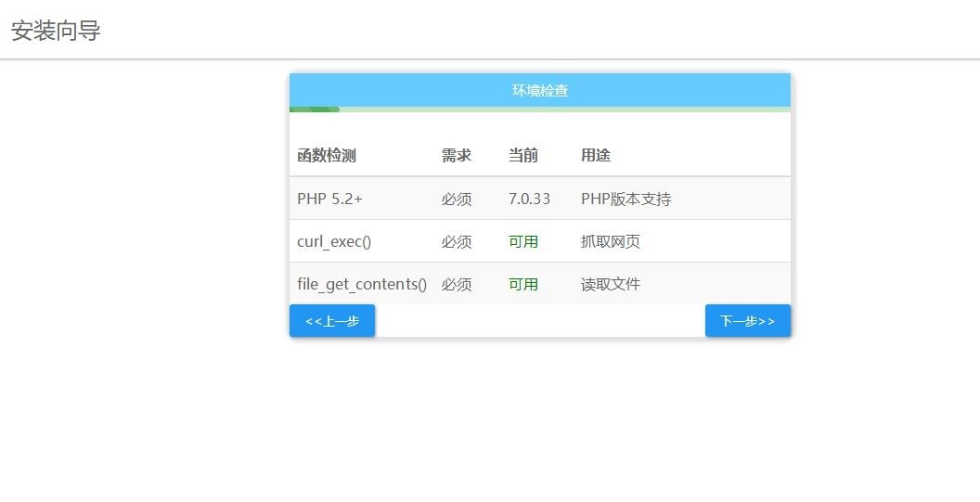The width and height of the screenshot is (980, 502).
Task: Click the green 可用 status for curl_exec()
Action: [523, 241]
